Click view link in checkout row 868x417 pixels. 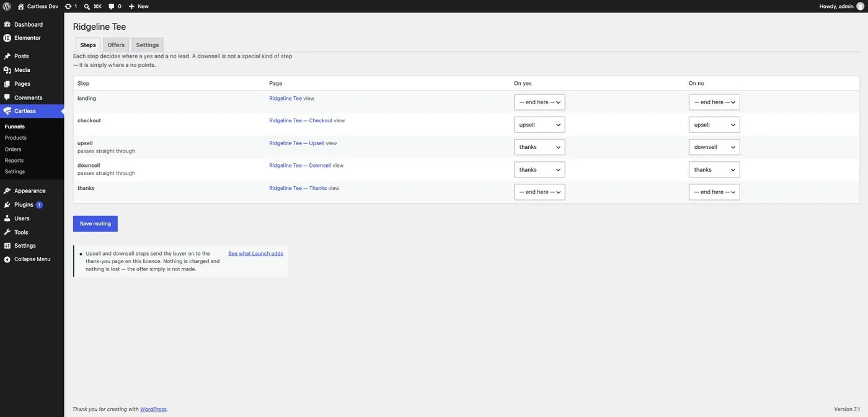[x=339, y=120]
